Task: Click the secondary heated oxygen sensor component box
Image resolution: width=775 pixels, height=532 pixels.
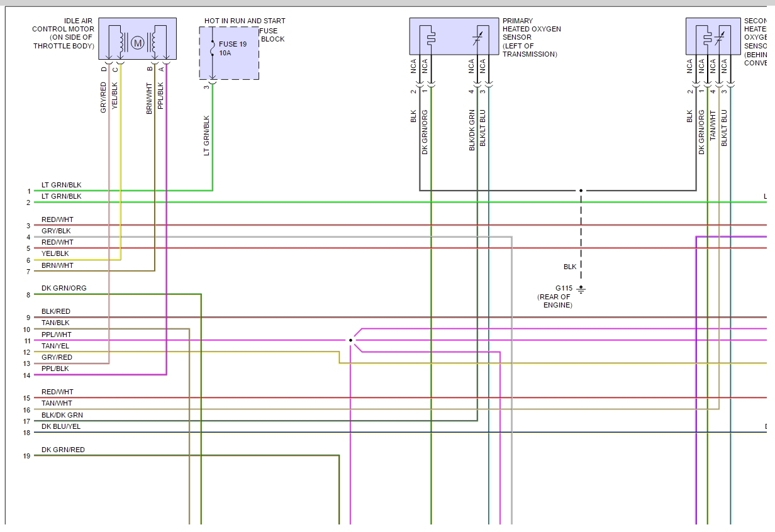Action: (713, 36)
